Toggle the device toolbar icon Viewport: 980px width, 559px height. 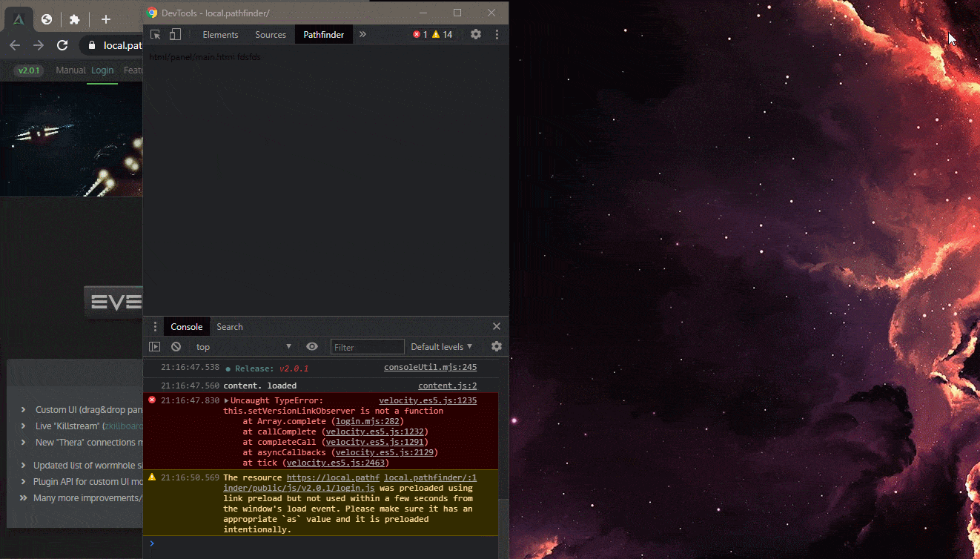(175, 35)
